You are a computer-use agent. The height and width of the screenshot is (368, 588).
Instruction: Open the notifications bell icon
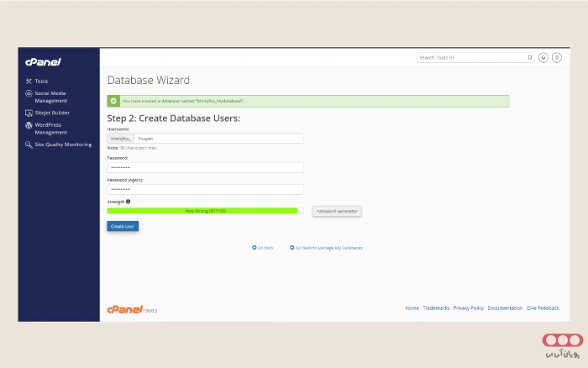tap(543, 58)
